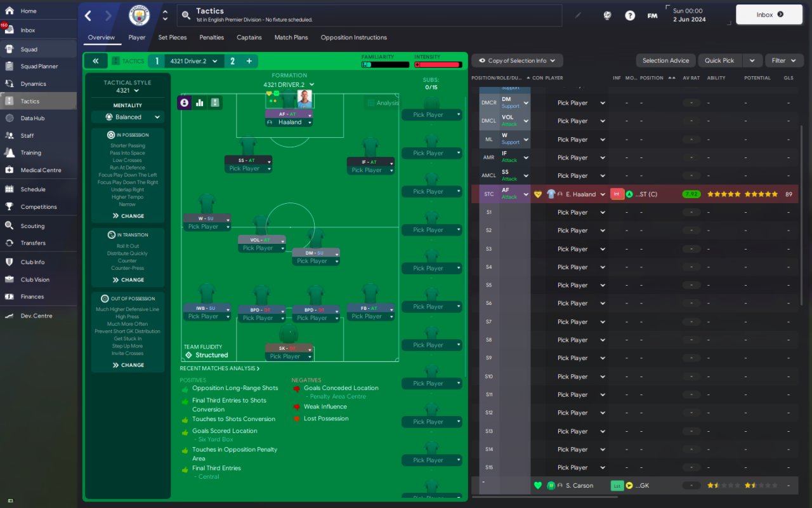
Task: Open the Transfers sidebar icon
Action: point(9,243)
